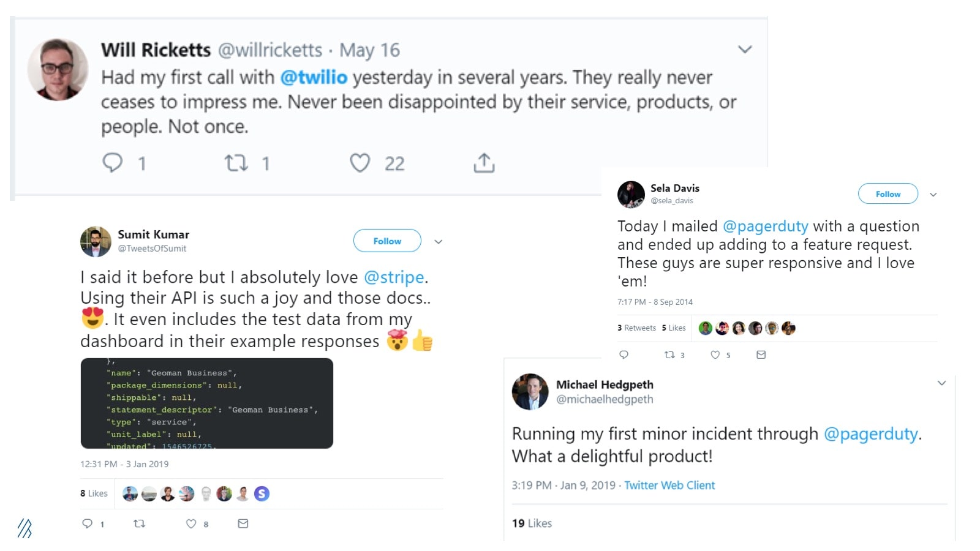Expand chevron menu on Will Ricketts tweet
Screen dimensions: 980x551
click(745, 50)
